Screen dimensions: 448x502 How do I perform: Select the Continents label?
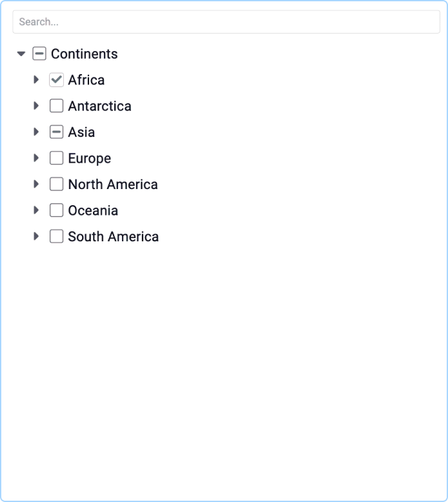[x=84, y=54]
